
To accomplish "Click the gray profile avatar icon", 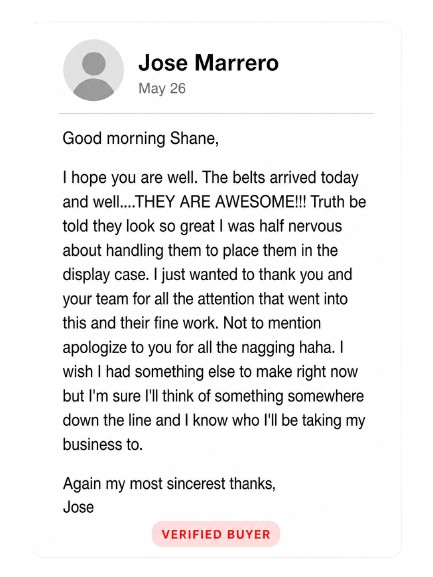I will point(93,70).
